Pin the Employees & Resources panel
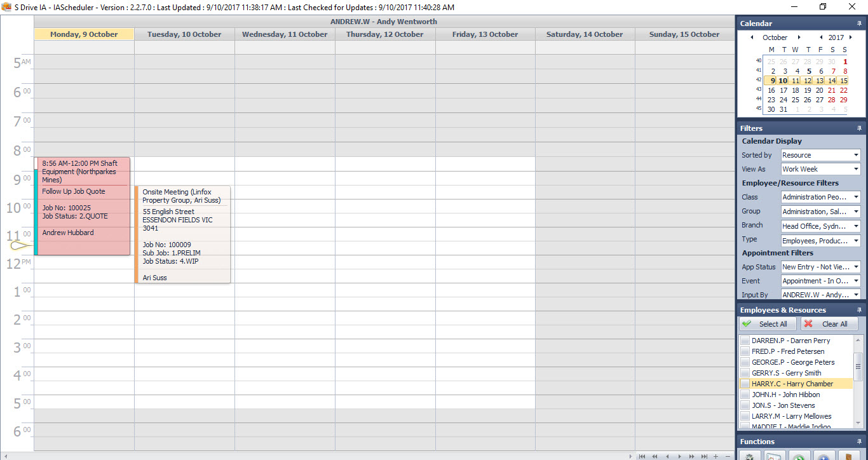The image size is (868, 460). tap(859, 310)
